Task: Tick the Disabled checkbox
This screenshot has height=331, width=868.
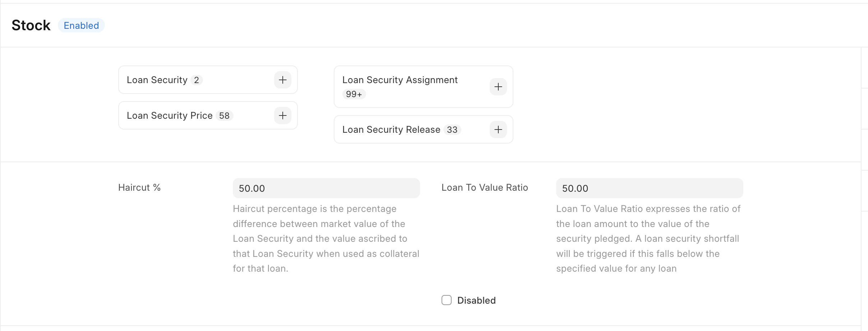Action: point(447,300)
